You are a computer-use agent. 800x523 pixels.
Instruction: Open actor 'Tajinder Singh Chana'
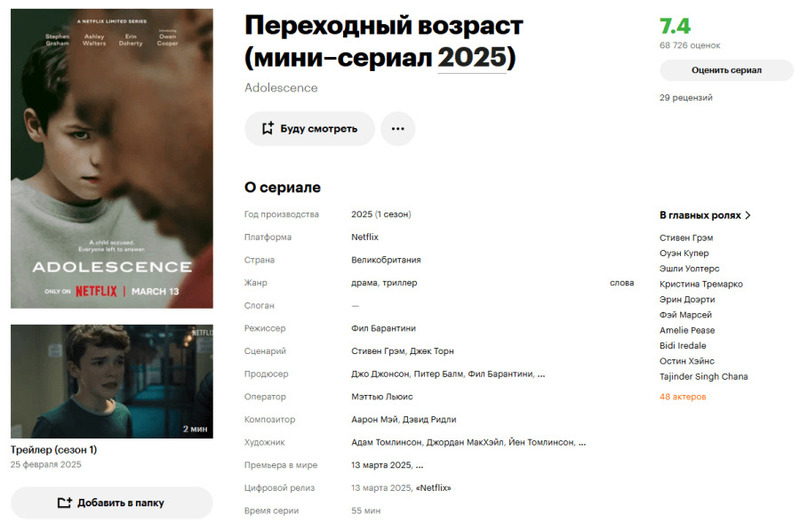[x=704, y=377]
